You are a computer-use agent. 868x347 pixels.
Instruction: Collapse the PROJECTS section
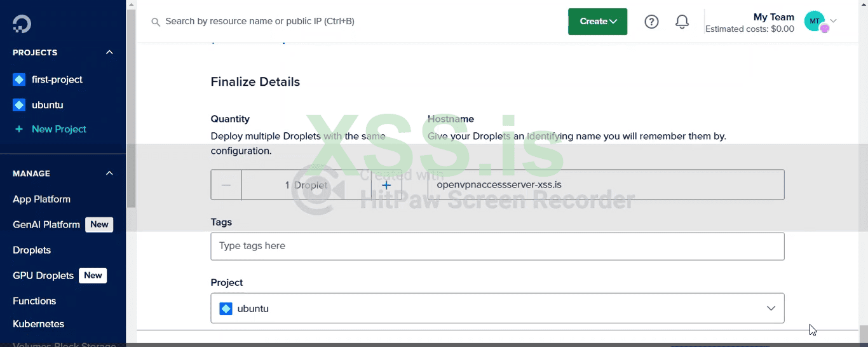tap(109, 53)
